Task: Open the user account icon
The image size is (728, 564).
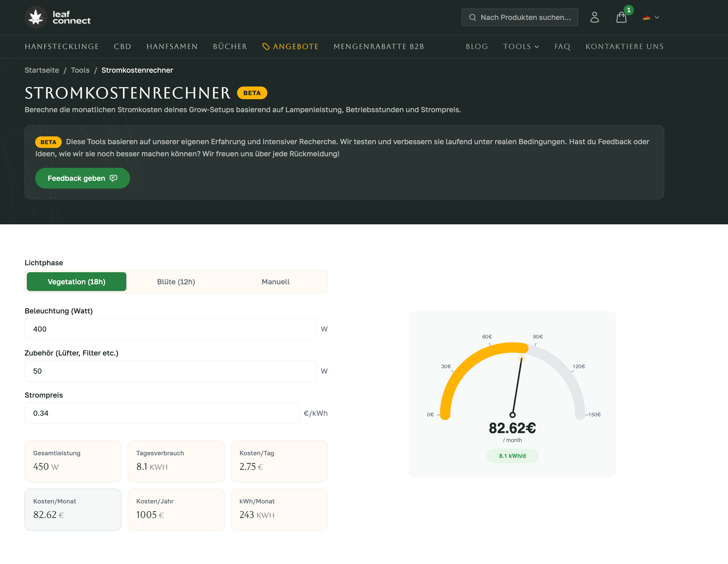Action: [594, 17]
